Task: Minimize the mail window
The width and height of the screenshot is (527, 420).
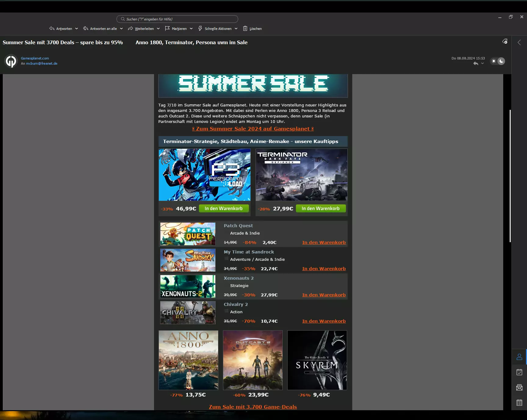Action: point(500,17)
